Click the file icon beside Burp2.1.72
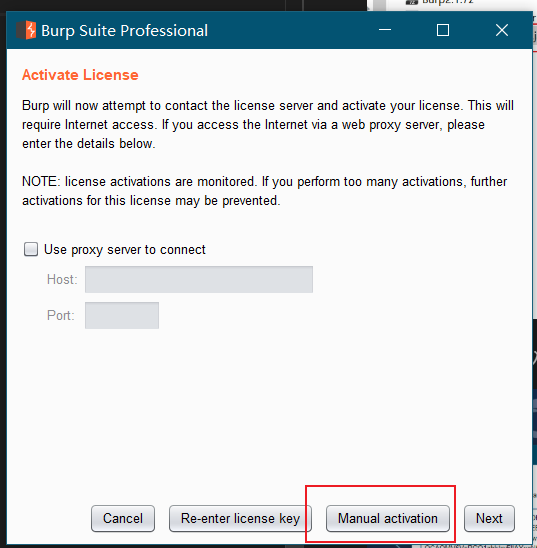537x548 pixels. 412,2
